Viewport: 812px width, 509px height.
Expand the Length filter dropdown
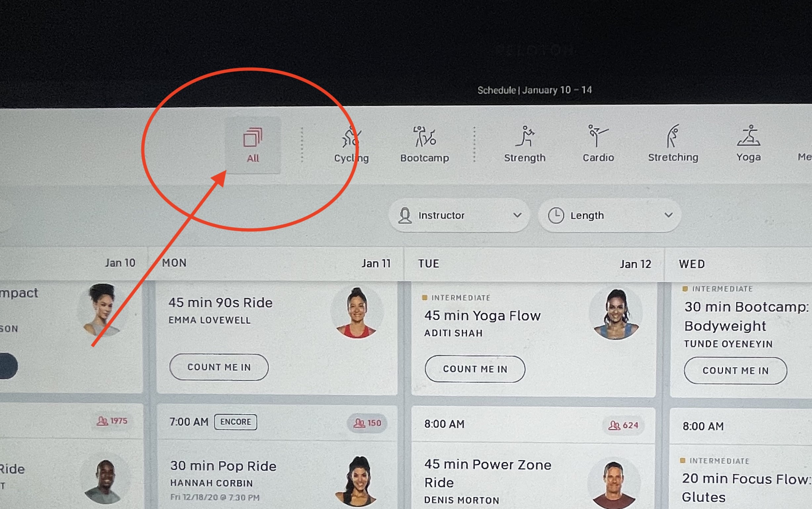click(610, 215)
